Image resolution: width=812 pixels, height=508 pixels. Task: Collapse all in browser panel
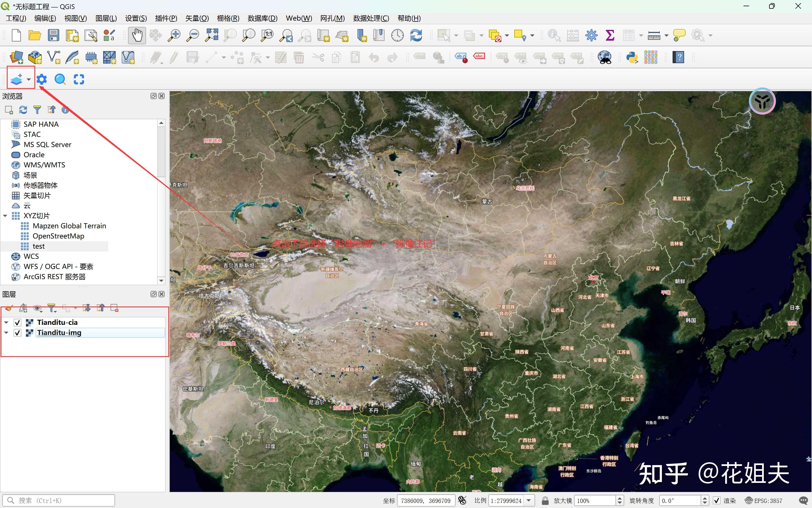pyautogui.click(x=51, y=110)
